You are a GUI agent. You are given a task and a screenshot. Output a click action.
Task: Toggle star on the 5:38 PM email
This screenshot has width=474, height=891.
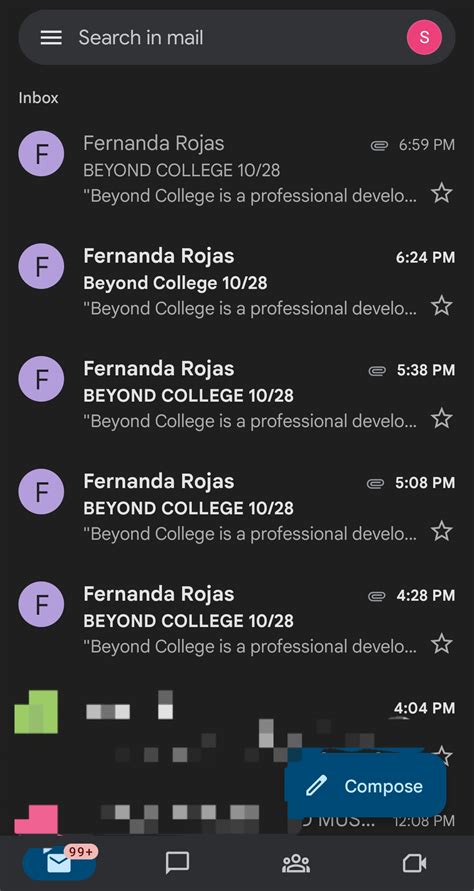pyautogui.click(x=442, y=418)
